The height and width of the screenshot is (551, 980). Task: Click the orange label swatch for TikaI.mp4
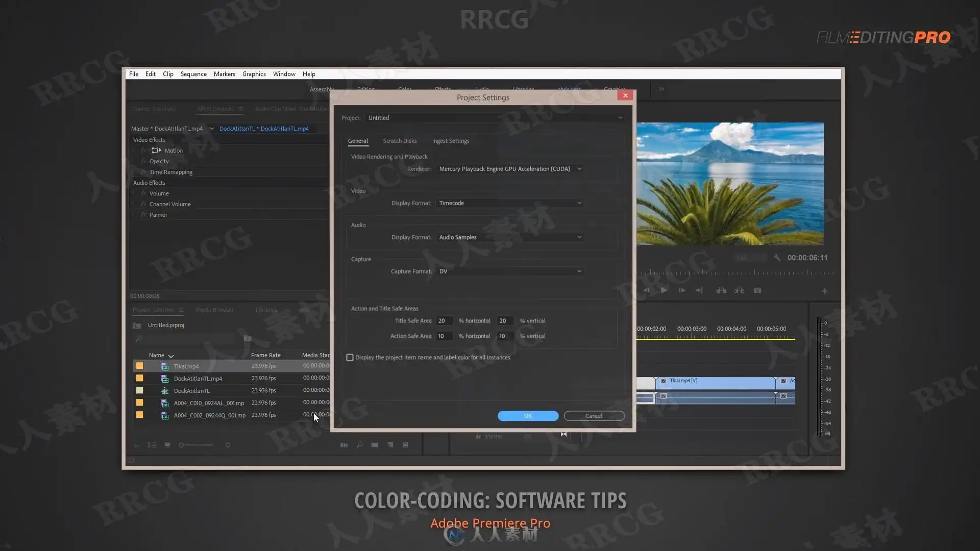coord(139,366)
